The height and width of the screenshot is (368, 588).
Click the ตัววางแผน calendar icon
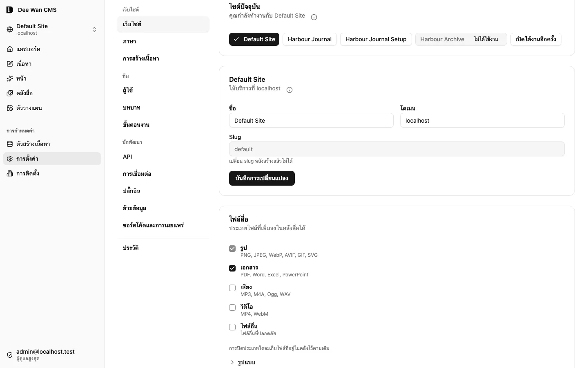(x=10, y=108)
